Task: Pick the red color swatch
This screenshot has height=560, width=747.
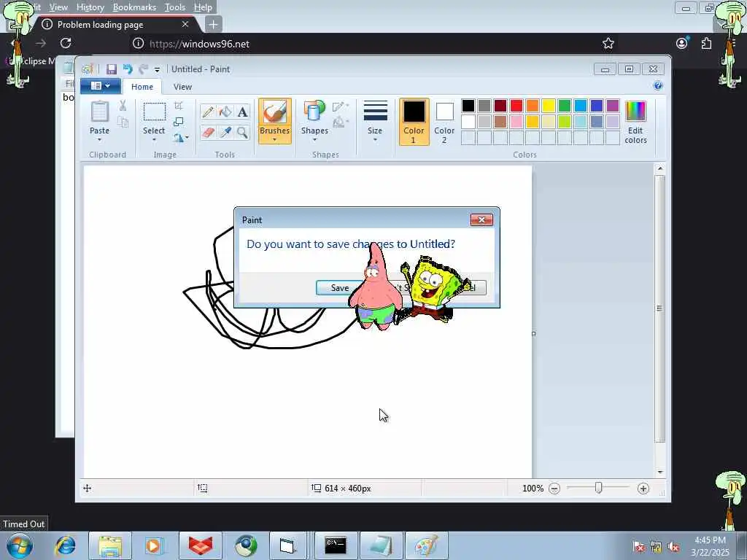Action: [516, 106]
